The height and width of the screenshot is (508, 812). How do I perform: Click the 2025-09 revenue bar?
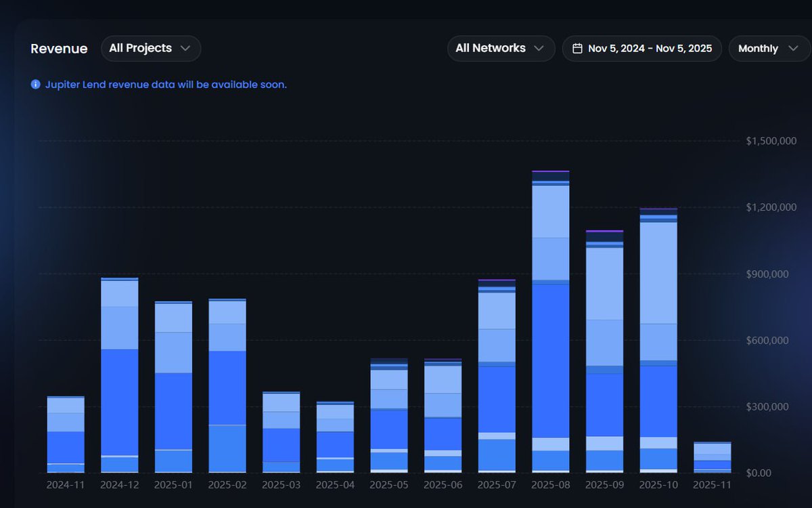coord(605,352)
